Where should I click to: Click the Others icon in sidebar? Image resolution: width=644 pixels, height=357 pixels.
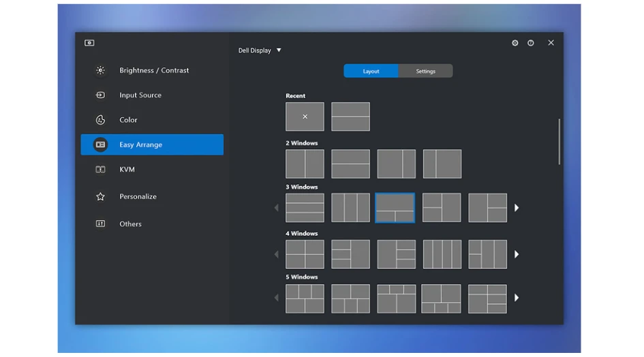[100, 223]
